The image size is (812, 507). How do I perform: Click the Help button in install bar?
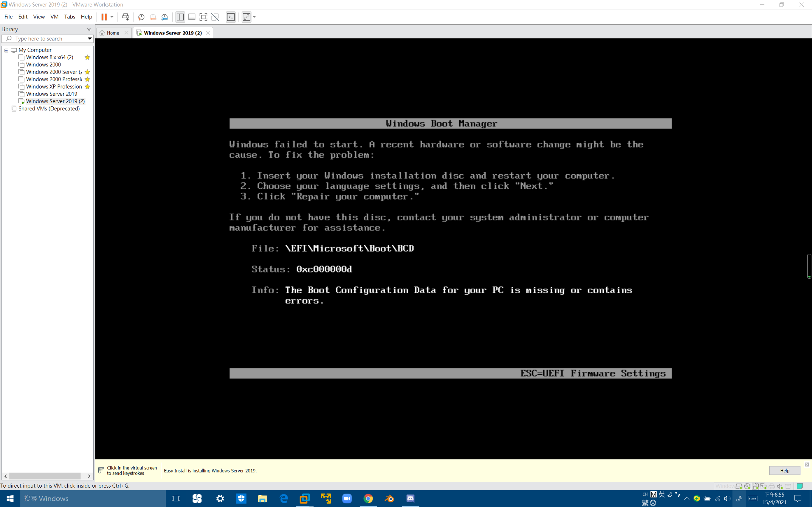pos(784,470)
